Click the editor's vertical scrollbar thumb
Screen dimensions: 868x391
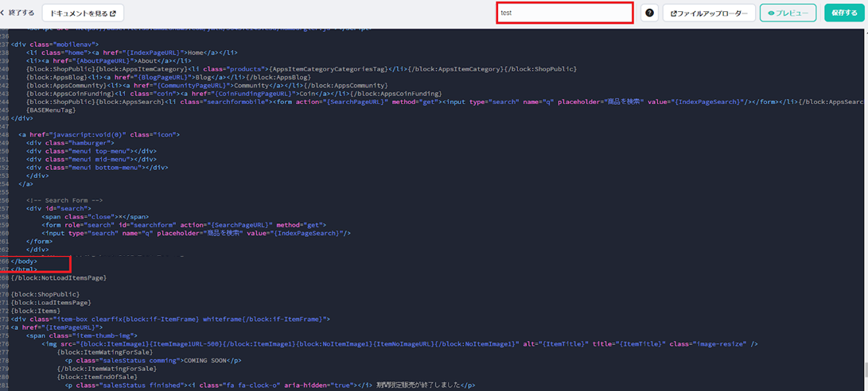[x=866, y=368]
